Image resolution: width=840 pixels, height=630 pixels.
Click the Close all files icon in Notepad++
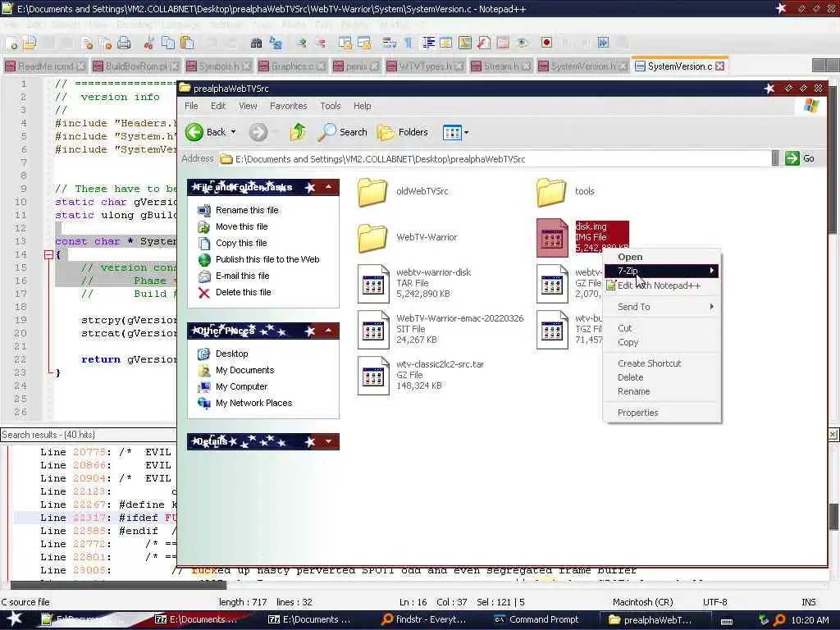point(105,43)
